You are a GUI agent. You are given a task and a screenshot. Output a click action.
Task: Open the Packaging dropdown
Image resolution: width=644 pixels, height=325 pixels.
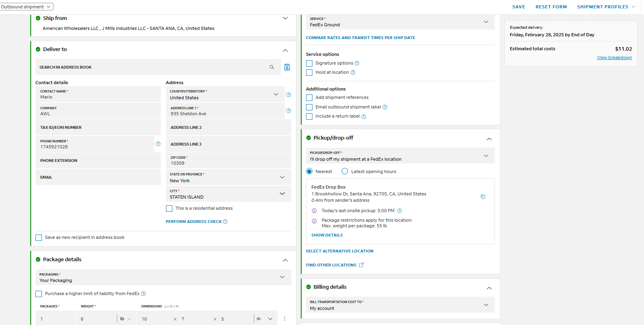pos(163,278)
